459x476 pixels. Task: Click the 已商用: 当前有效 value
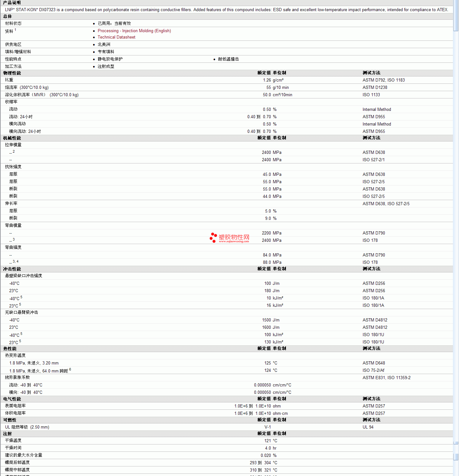point(114,24)
